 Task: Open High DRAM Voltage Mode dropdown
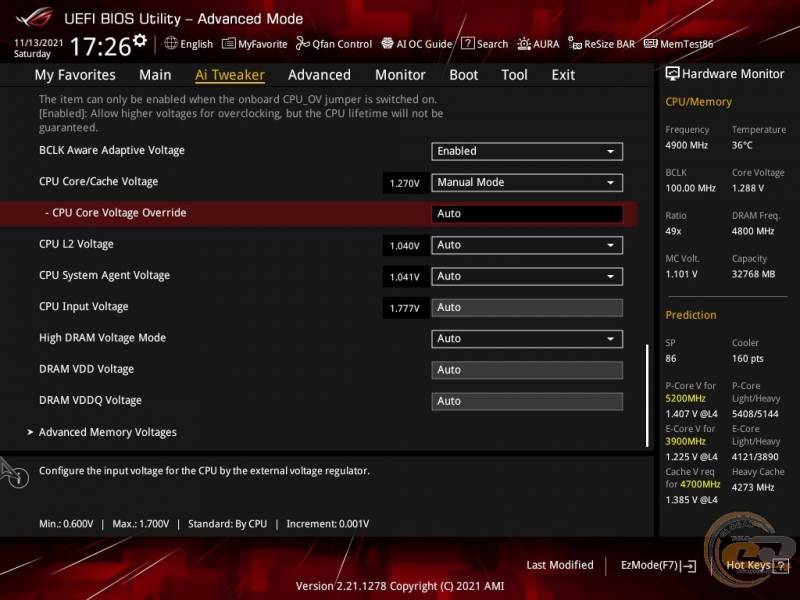coord(527,339)
